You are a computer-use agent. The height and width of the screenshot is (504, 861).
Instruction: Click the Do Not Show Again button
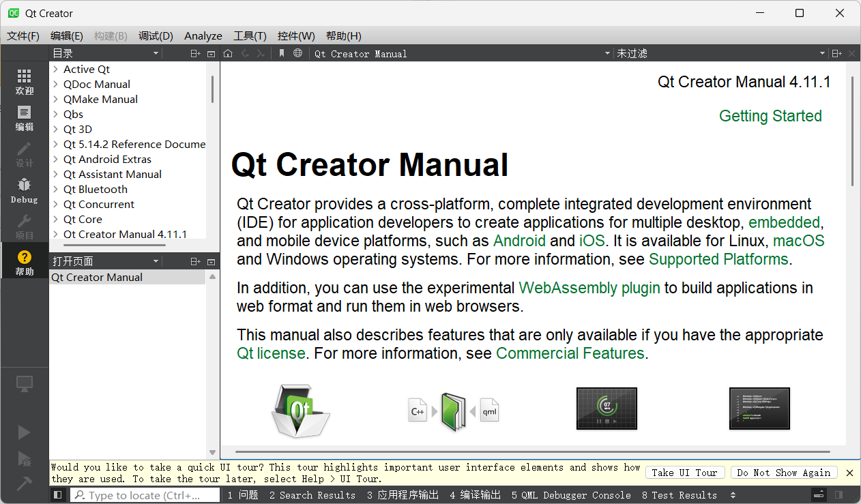[x=783, y=473]
